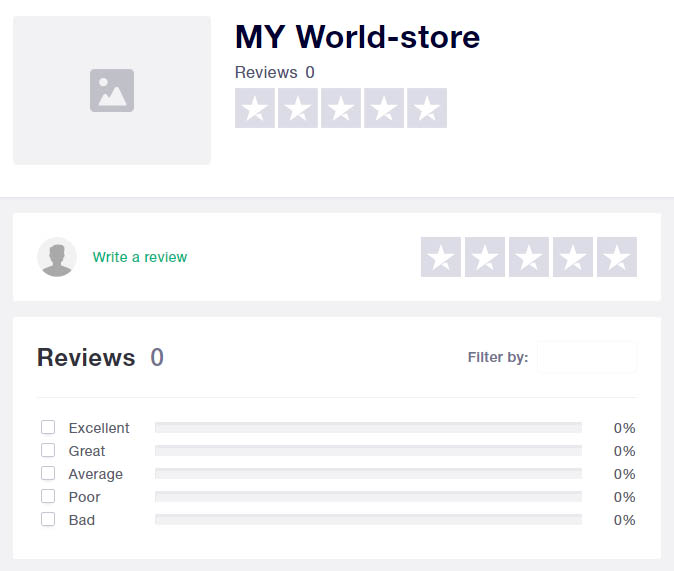Click the user avatar beside Write a review
This screenshot has width=674, height=571.
click(x=57, y=257)
